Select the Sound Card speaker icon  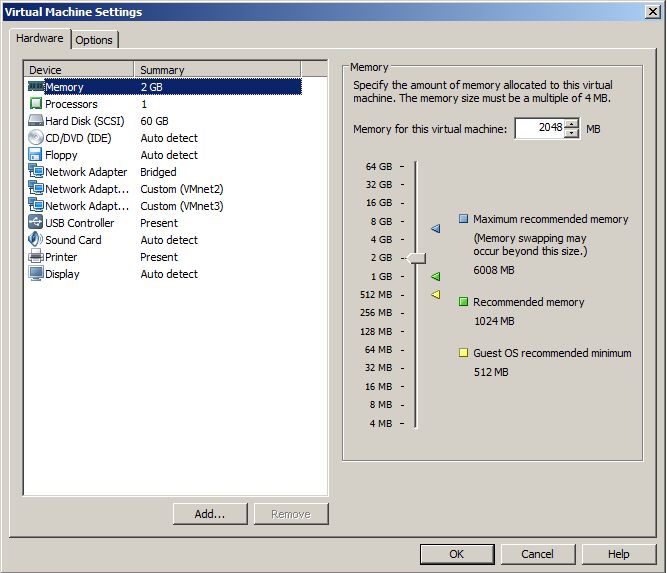[36, 240]
